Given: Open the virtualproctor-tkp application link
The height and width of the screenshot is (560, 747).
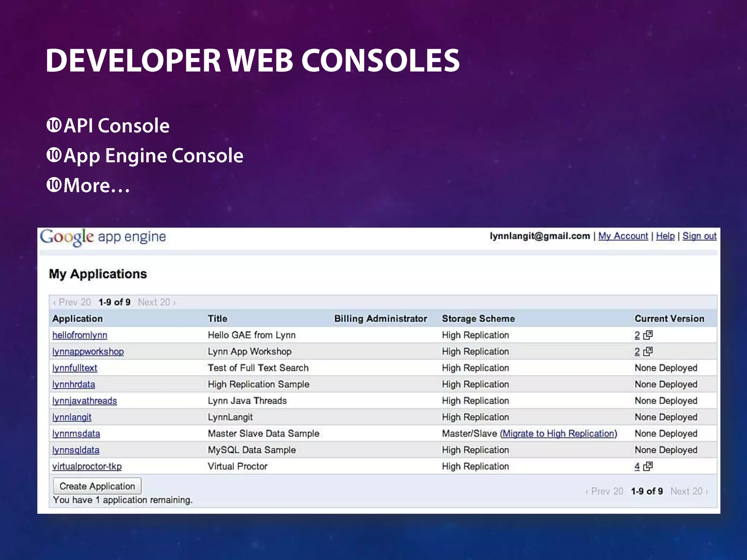Looking at the screenshot, I should point(87,466).
